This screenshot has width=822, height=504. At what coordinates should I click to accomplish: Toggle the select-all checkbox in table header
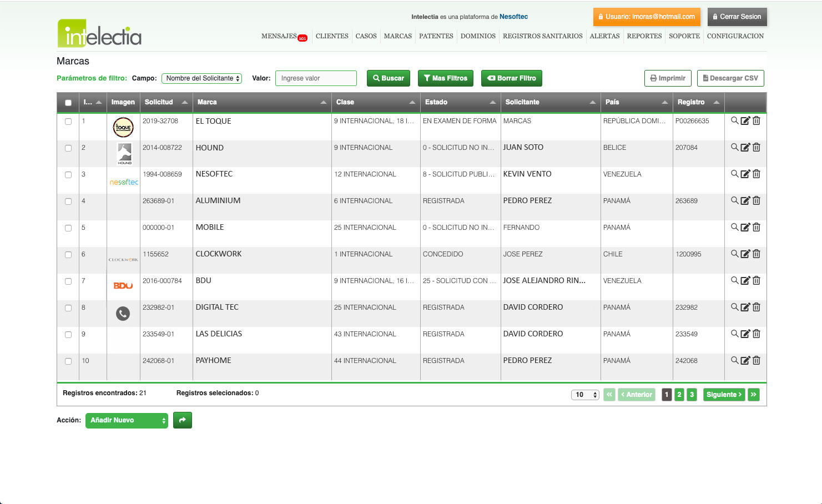[x=68, y=103]
